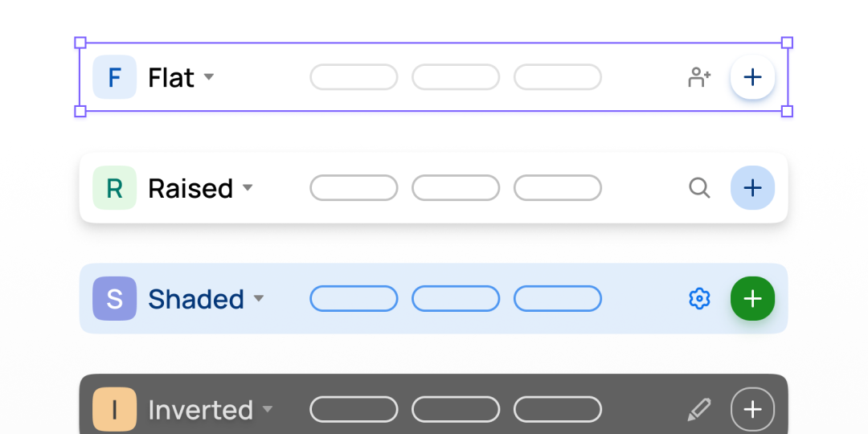Click the blue F avatar tile
This screenshot has height=434, width=868.
click(115, 77)
